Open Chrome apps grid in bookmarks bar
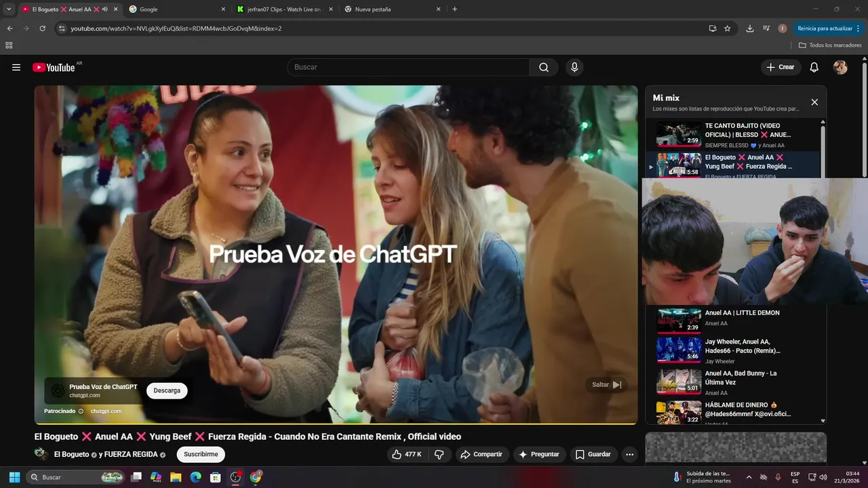Image resolution: width=868 pixels, height=488 pixels. 9,45
